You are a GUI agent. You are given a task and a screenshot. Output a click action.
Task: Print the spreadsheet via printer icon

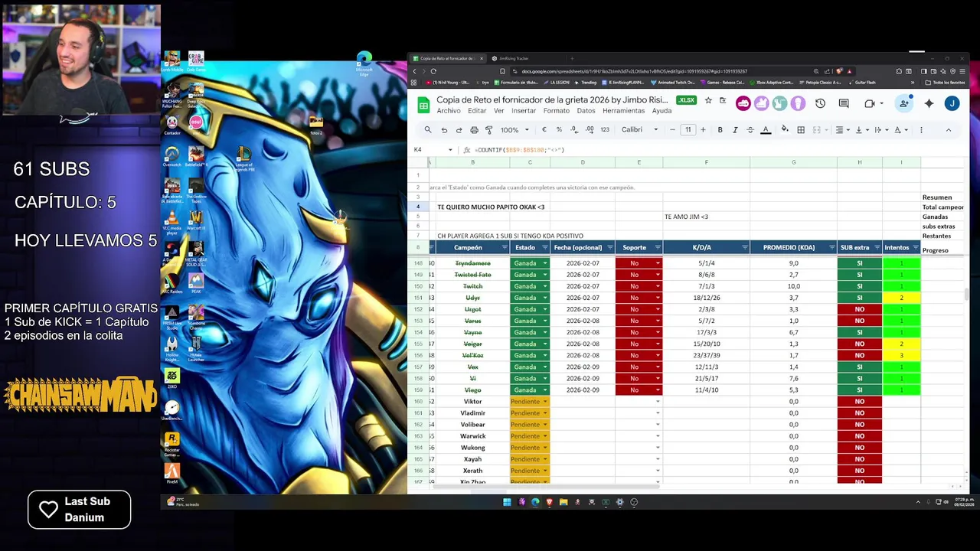click(x=474, y=130)
